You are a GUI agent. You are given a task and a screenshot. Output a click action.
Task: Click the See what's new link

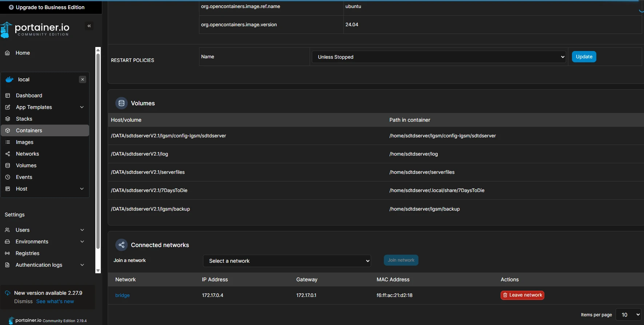(55, 301)
